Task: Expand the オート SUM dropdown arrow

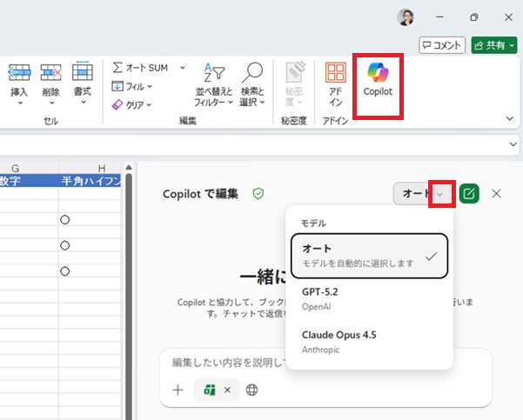Action: (182, 67)
